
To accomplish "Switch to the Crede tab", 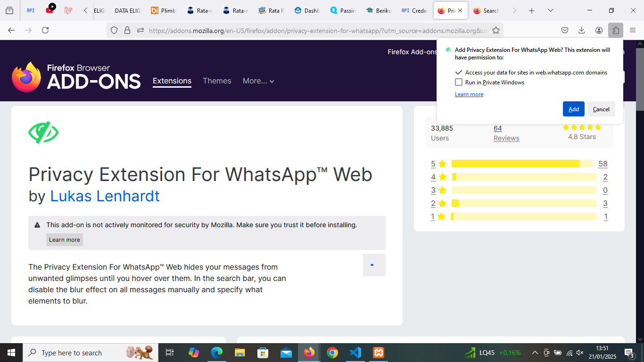I will 414,10.
